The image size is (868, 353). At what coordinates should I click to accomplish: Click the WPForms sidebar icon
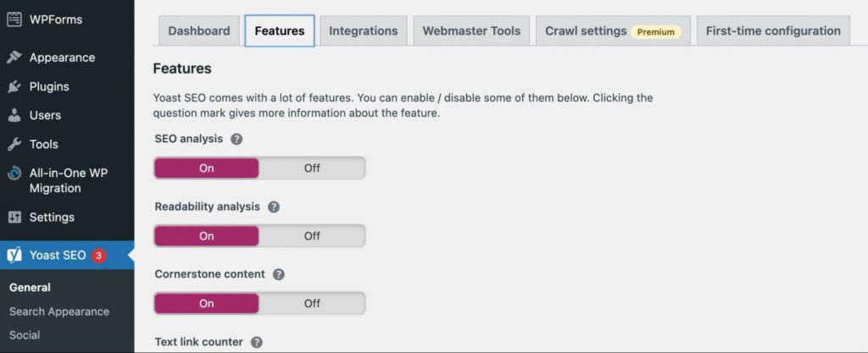click(x=15, y=19)
